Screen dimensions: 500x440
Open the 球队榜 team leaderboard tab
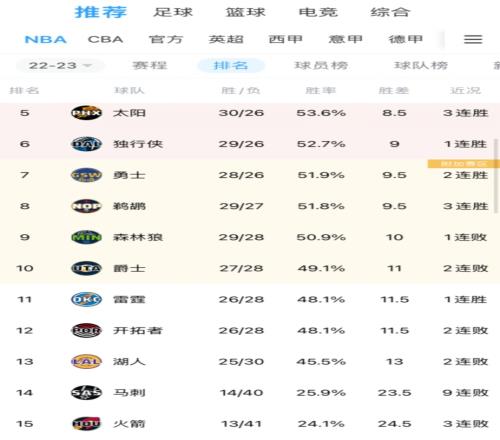tap(421, 65)
